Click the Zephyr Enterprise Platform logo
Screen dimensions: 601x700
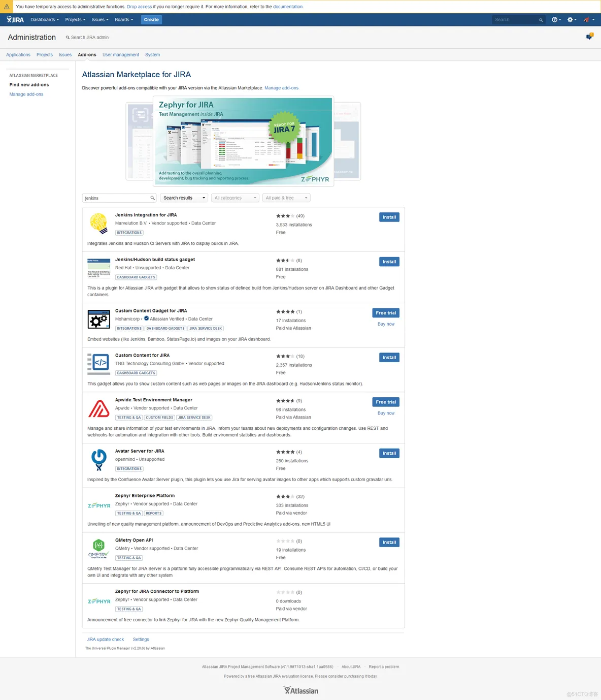click(x=99, y=505)
